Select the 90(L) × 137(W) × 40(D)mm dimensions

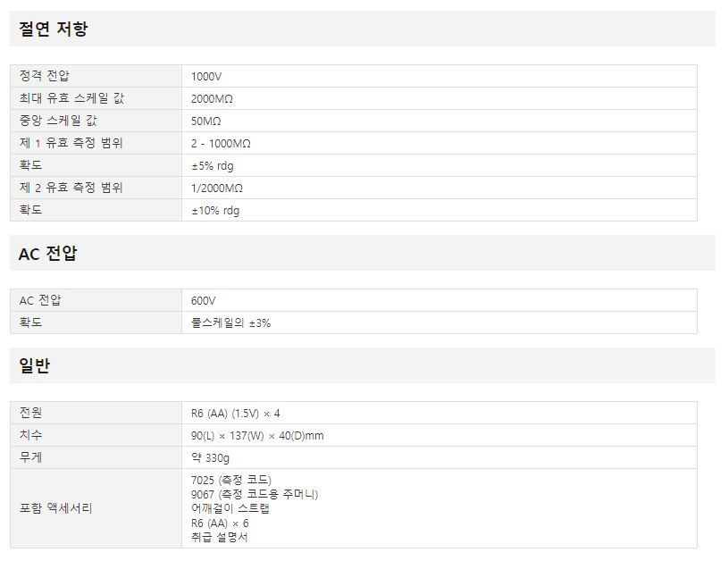pyautogui.click(x=257, y=436)
